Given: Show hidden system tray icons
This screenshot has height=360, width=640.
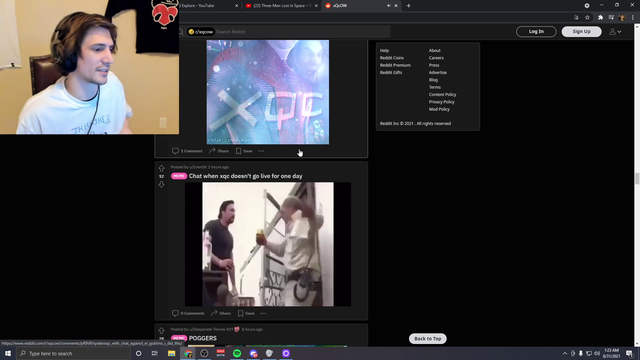Looking at the screenshot, I should [x=565, y=353].
